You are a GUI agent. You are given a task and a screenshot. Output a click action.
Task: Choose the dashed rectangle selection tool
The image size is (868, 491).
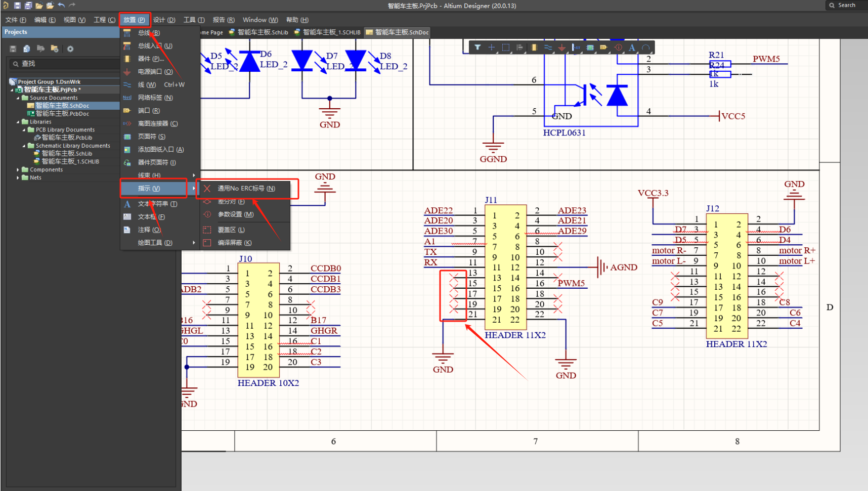pos(505,47)
